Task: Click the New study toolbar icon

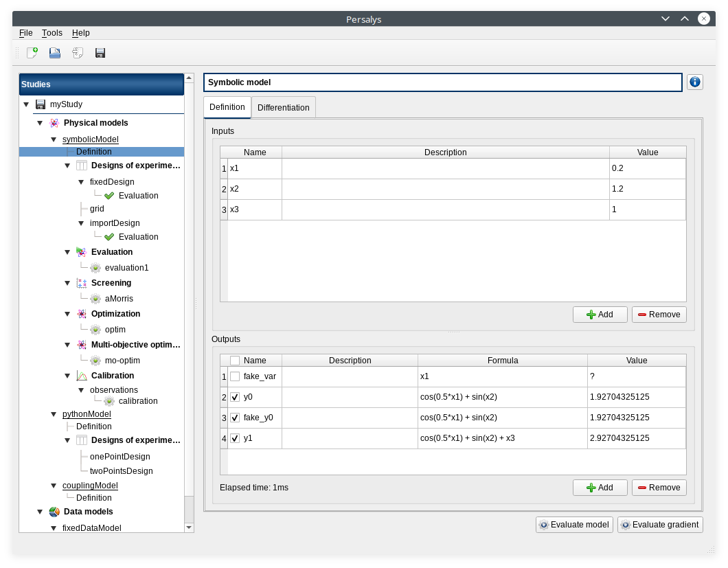Action: [32, 53]
